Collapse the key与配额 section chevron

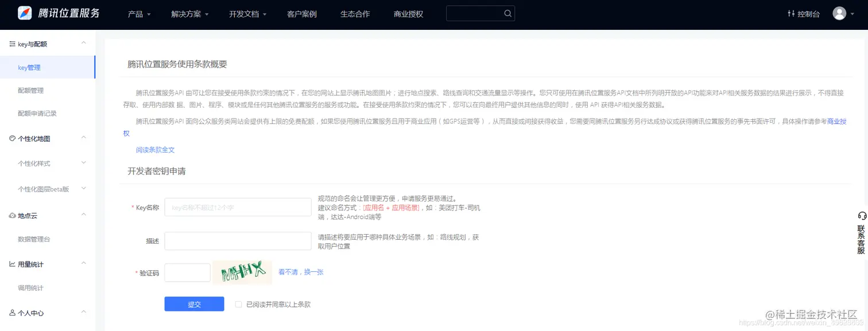coord(84,43)
